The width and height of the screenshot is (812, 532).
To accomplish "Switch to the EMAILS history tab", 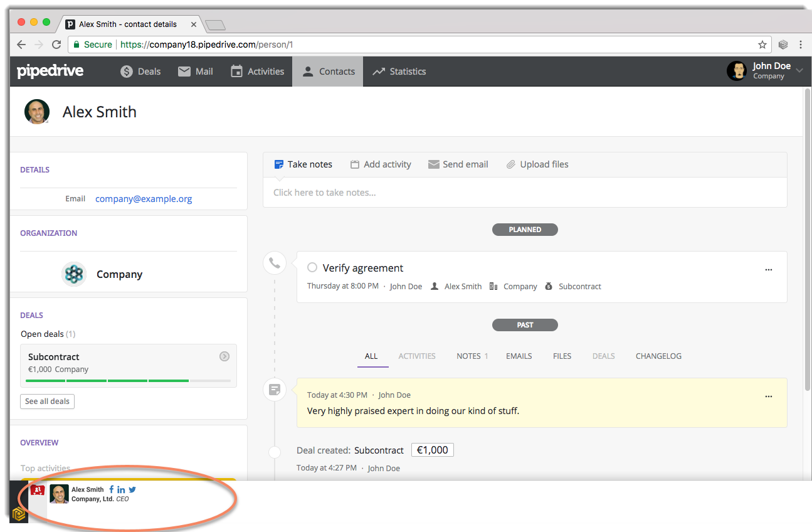I will coord(519,356).
